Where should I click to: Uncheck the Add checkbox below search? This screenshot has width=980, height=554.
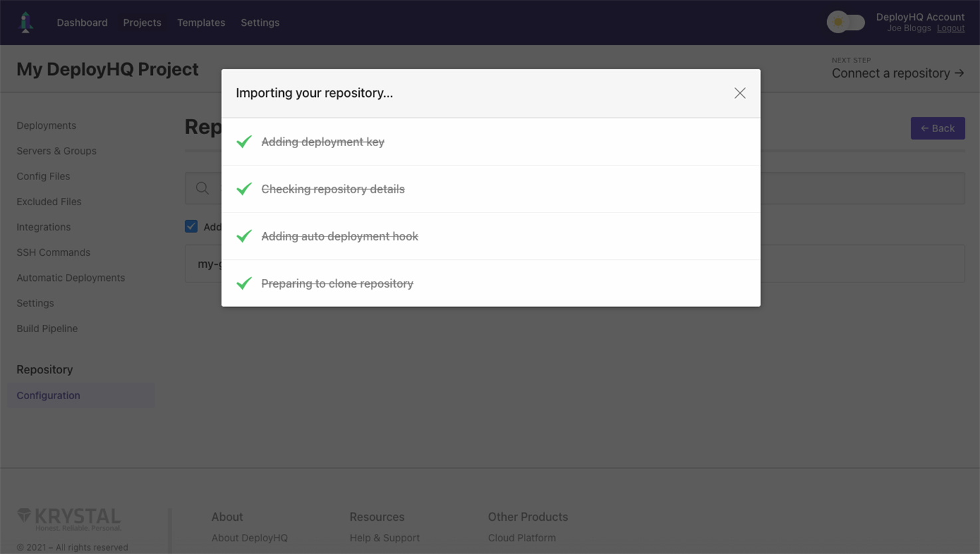(x=191, y=227)
